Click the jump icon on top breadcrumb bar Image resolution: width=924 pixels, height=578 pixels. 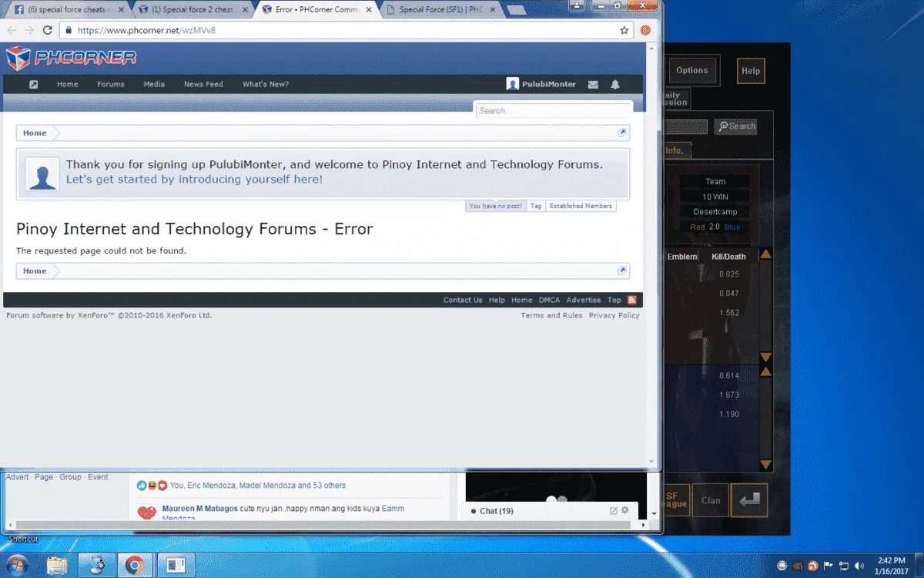click(x=622, y=133)
